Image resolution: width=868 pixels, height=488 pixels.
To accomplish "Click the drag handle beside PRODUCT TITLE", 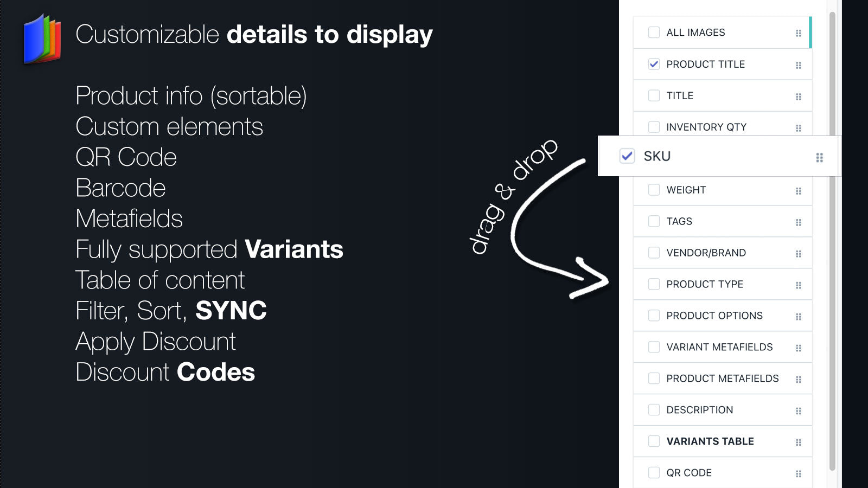I will 798,65.
